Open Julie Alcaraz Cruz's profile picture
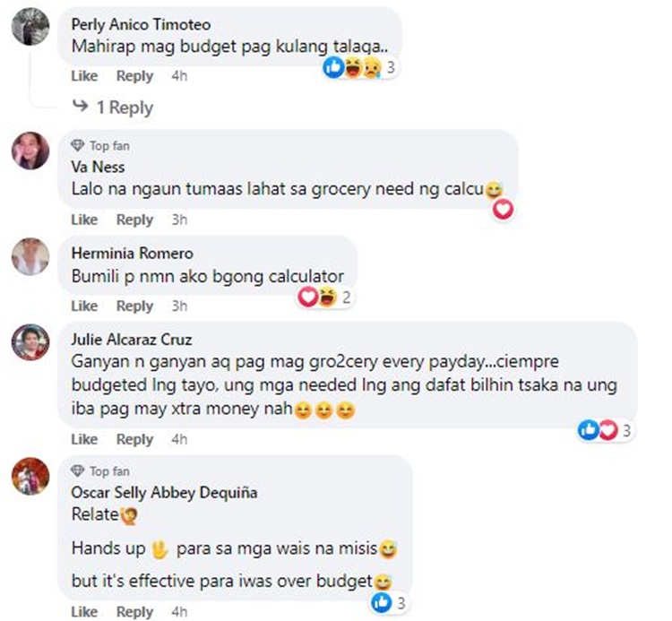672x621 pixels. pos(30,342)
